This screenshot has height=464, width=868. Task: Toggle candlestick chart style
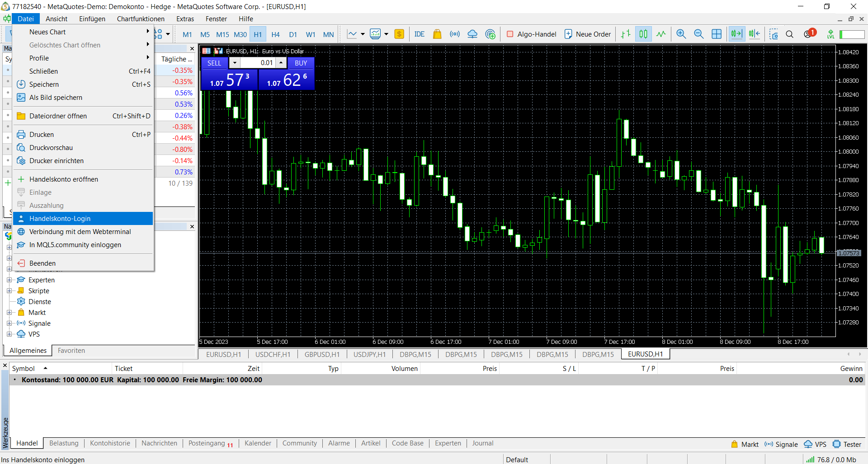(x=643, y=34)
